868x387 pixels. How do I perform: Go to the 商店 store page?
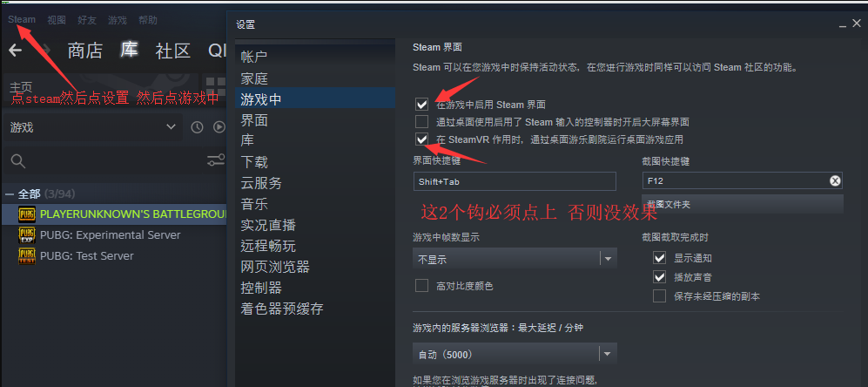coord(84,51)
